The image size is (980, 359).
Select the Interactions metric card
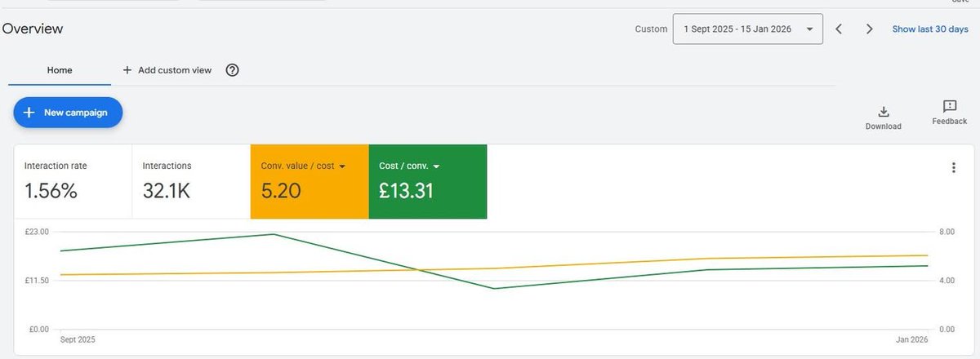[191, 182]
